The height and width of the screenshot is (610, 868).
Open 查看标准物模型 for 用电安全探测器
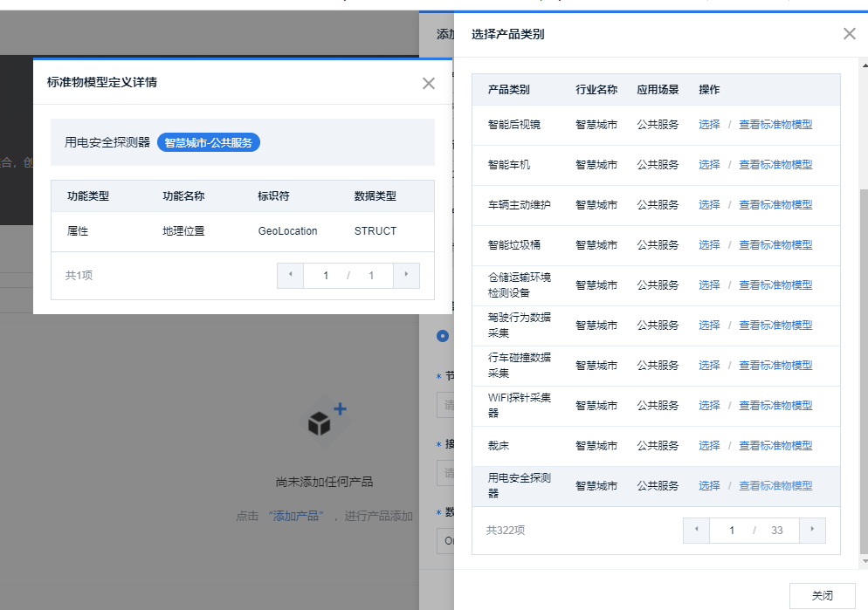[775, 486]
